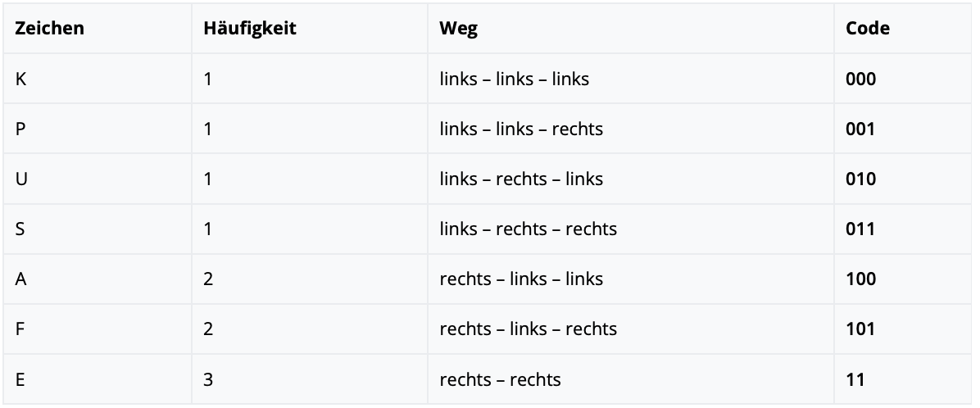Click code 000 in first row
980x408 pixels.
pos(860,79)
